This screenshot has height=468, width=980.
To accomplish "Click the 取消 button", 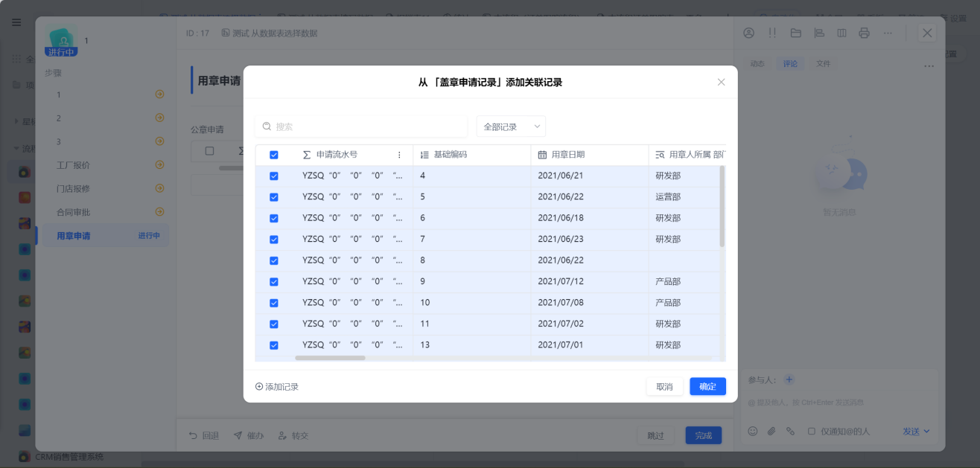I will point(664,386).
